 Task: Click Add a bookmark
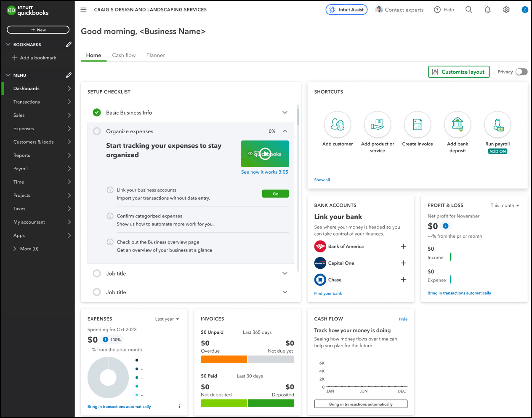pyautogui.click(x=34, y=58)
